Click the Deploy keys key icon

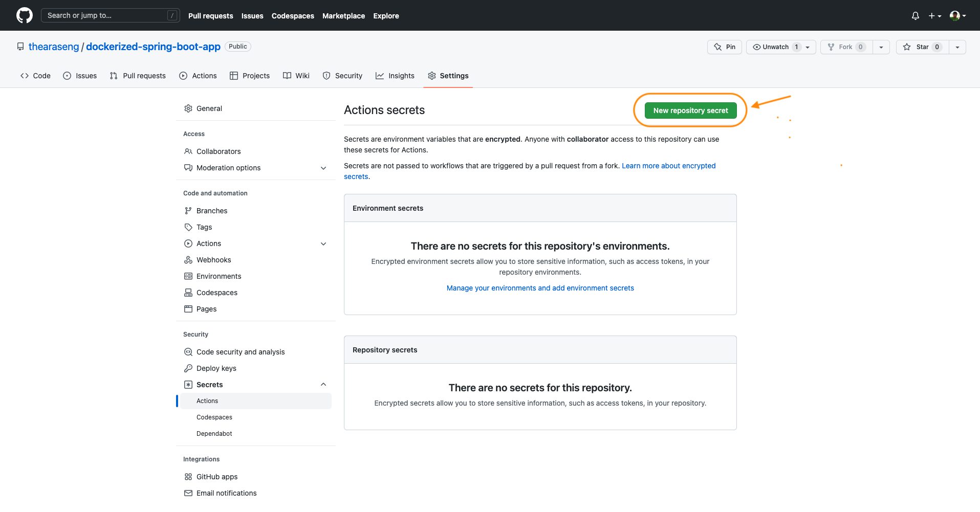[x=188, y=368]
